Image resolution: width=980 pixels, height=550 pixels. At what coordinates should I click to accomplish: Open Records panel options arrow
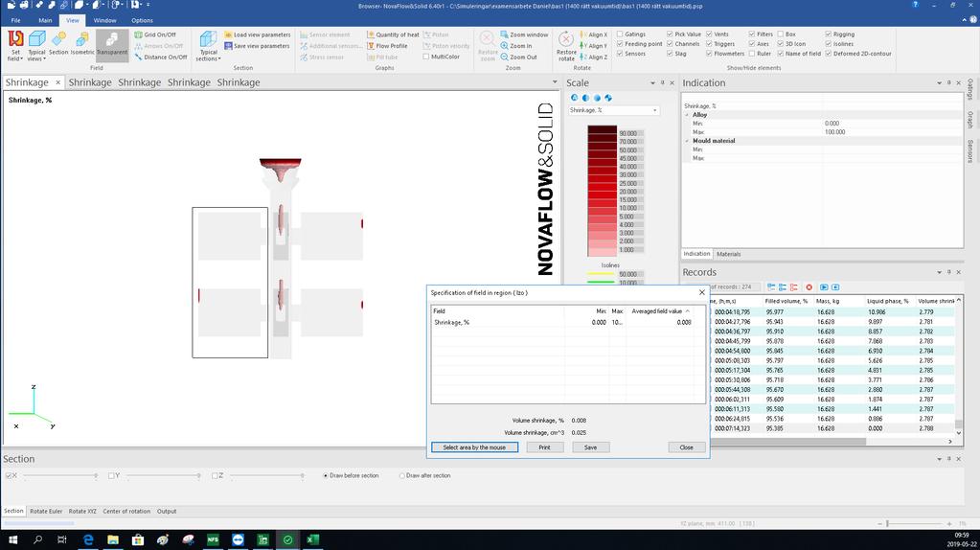coord(939,272)
